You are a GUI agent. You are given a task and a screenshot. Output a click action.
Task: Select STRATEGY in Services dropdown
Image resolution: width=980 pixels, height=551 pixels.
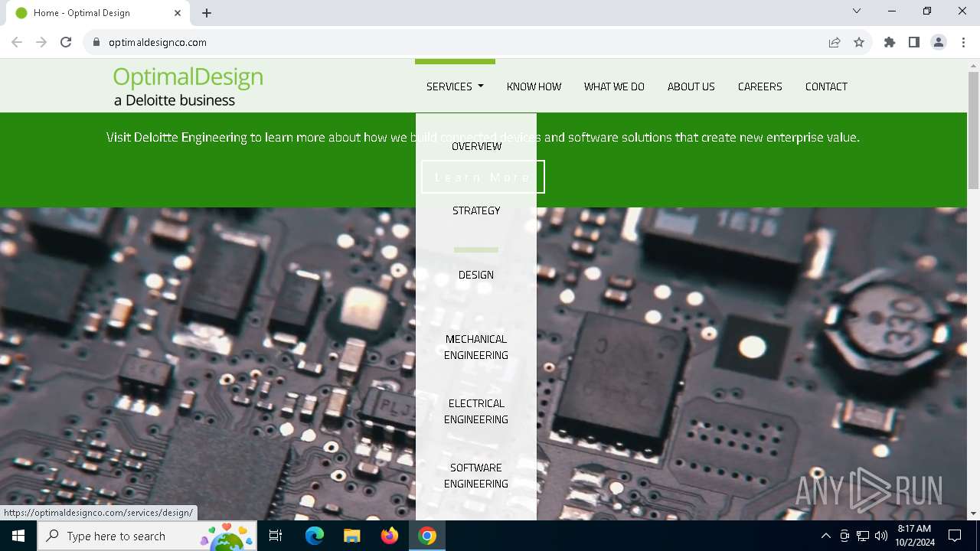(476, 210)
